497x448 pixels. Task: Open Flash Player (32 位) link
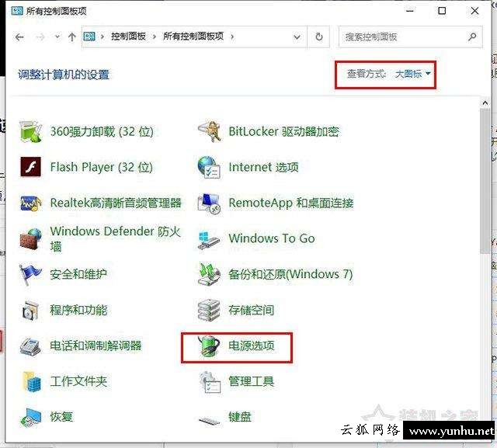tap(102, 167)
